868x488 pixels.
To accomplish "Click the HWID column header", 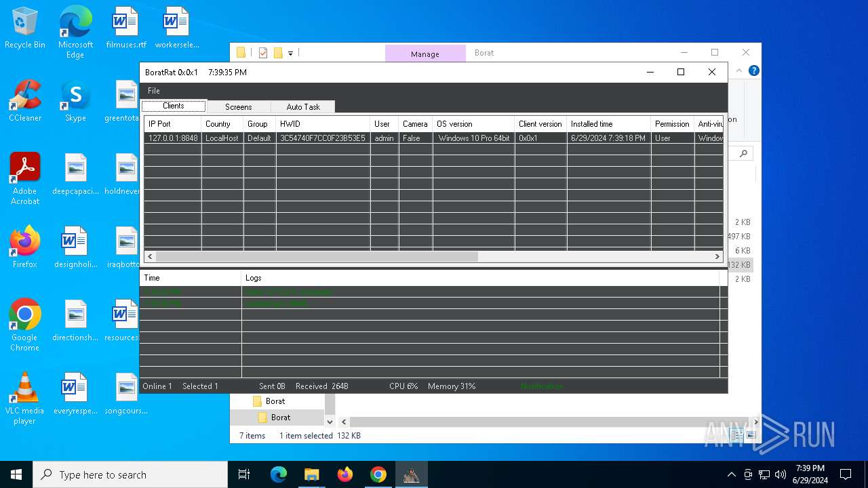I will click(x=323, y=124).
